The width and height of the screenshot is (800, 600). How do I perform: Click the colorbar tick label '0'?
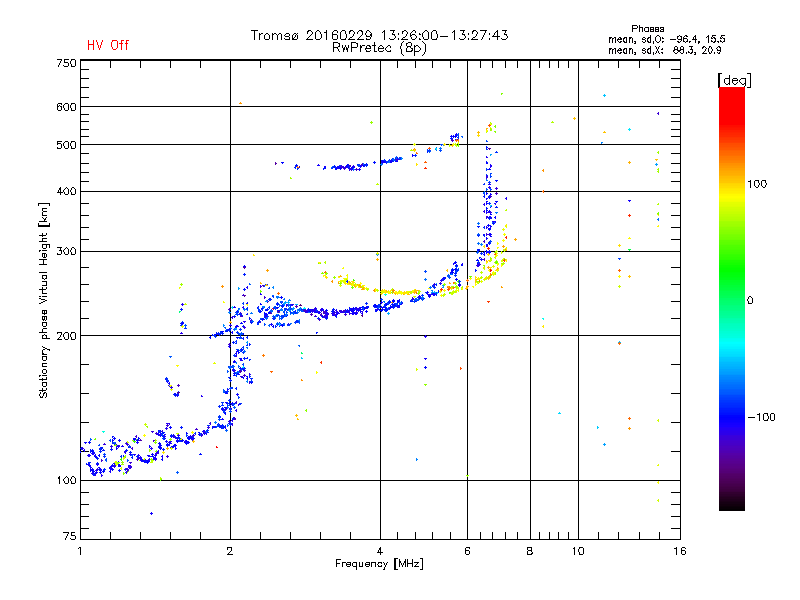[x=750, y=301]
